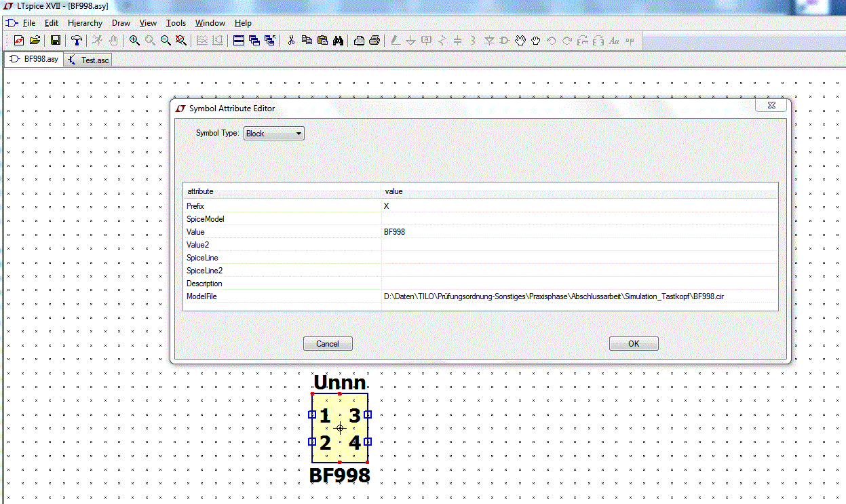Tile windows using the toolbar icon
This screenshot has height=504, width=846.
point(239,41)
